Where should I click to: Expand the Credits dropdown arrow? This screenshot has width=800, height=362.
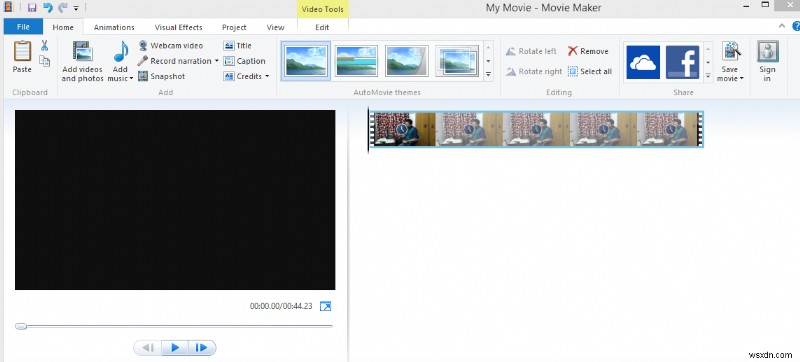(x=267, y=76)
